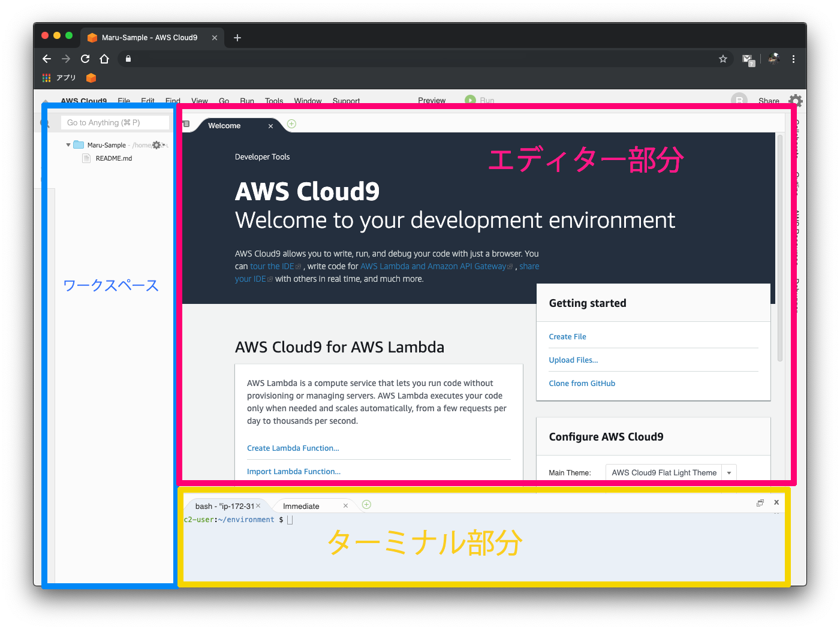Screen dimensions: 840x630
Task: Open AWS Lambda and Amazon API Gateway link
Action: 433,266
